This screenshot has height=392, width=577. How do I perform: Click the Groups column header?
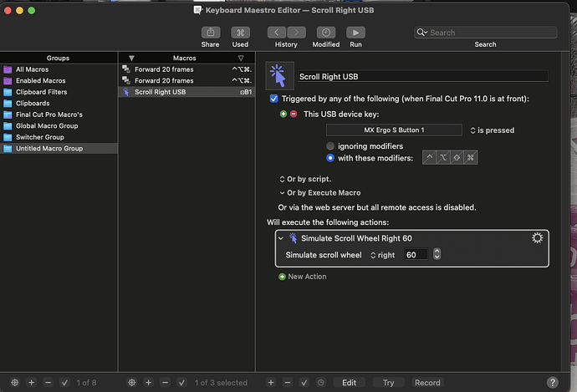pos(59,59)
